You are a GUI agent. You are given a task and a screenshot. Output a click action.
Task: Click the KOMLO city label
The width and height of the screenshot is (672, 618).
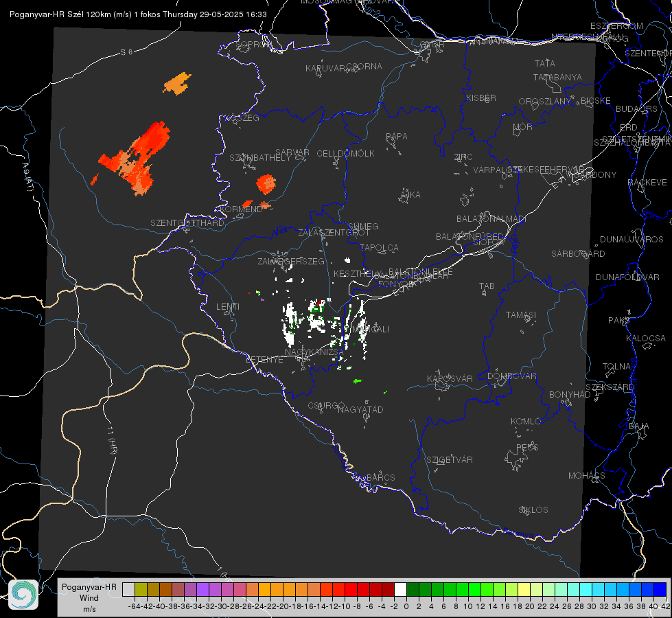click(526, 422)
